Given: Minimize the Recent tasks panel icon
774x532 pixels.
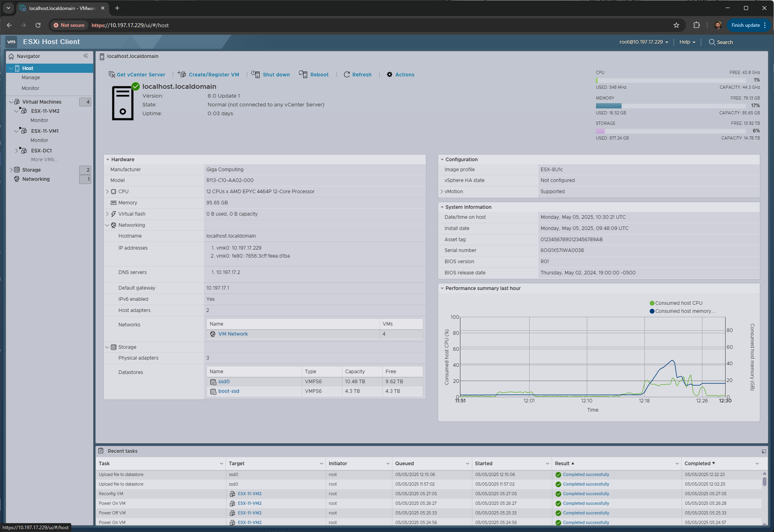Looking at the screenshot, I should pos(764,451).
